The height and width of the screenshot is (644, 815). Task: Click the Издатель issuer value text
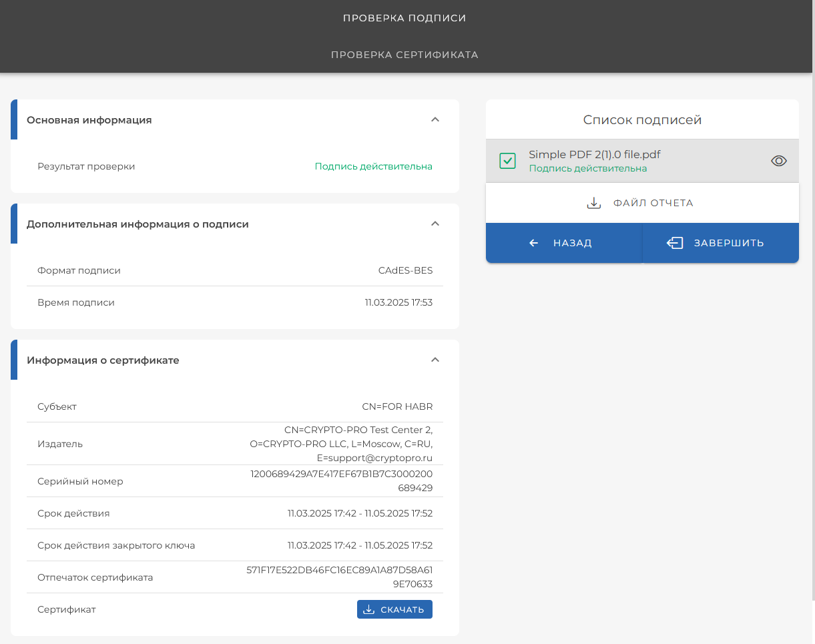pyautogui.click(x=341, y=444)
